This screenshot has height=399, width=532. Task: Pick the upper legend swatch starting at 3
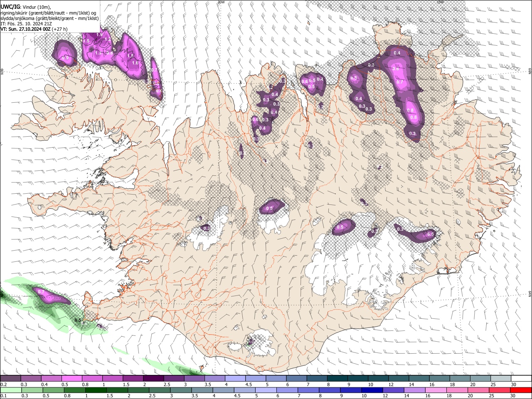pos(194,378)
